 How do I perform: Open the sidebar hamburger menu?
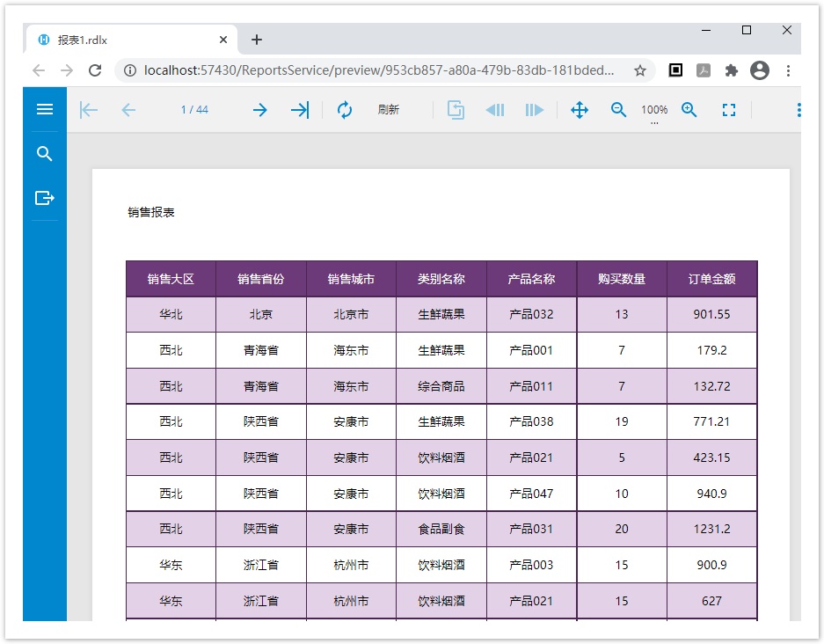(x=45, y=109)
